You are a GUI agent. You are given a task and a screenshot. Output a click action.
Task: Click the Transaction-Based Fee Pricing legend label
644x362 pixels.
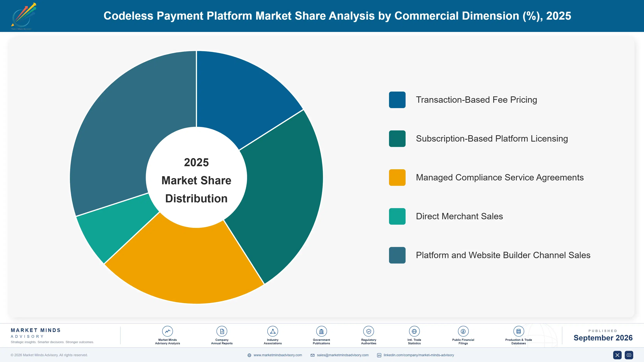[476, 100]
